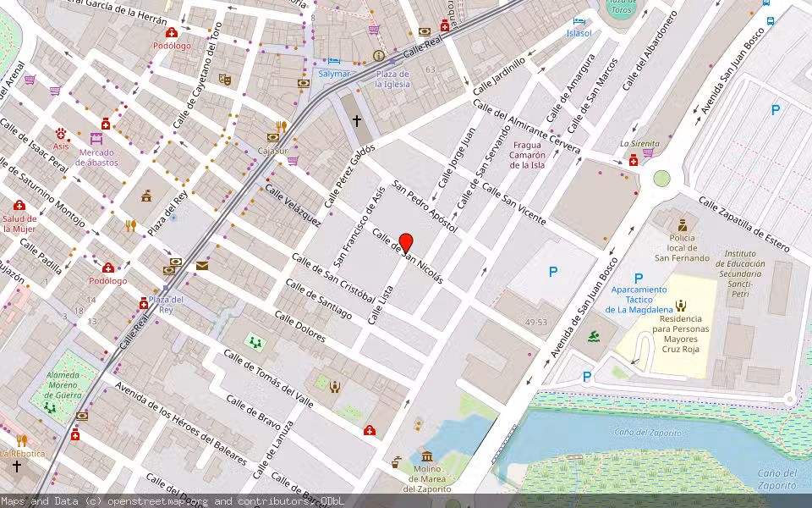Image resolution: width=812 pixels, height=508 pixels.
Task: Select the Calle de Santiago label
Action: (x=319, y=299)
